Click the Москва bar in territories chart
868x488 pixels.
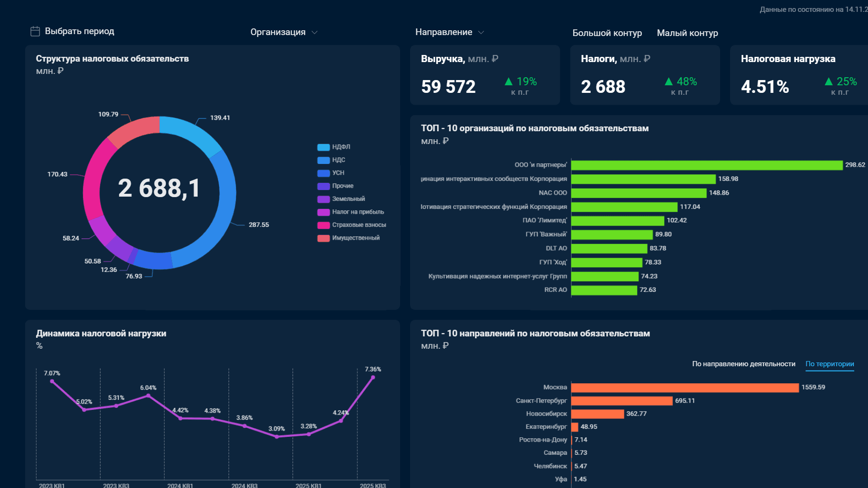685,388
